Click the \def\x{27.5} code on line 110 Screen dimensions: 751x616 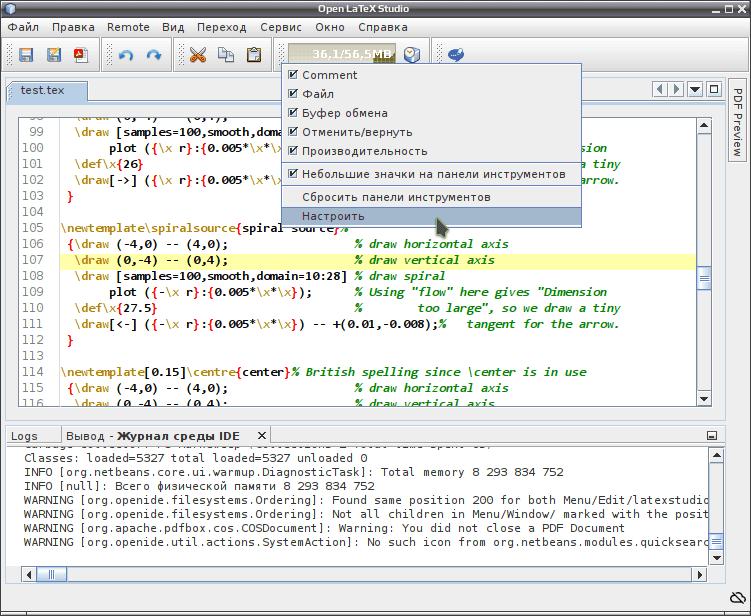115,308
